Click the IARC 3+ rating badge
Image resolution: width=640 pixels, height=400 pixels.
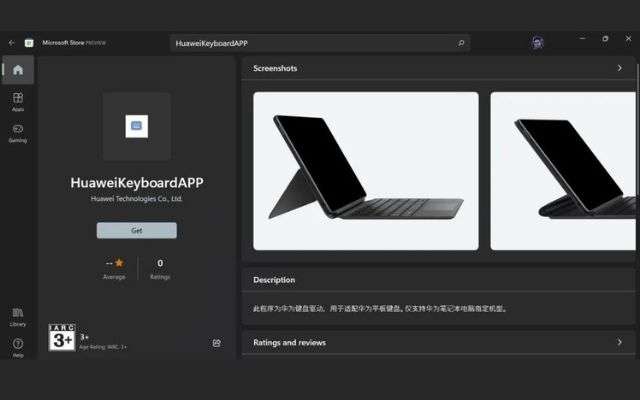point(62,338)
